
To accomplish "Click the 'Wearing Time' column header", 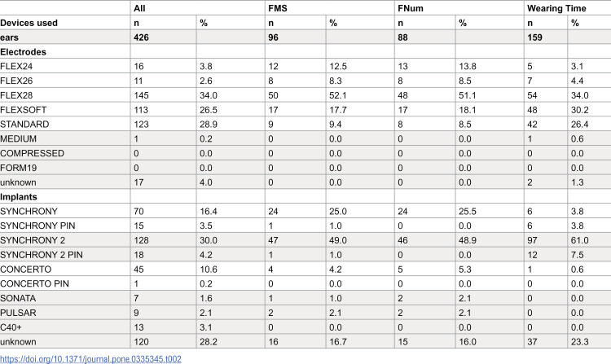I will [x=556, y=8].
